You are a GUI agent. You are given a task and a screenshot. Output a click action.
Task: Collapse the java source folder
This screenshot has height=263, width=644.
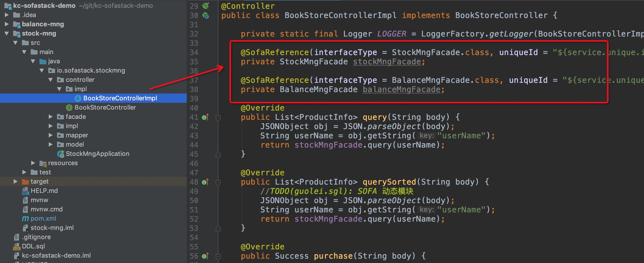coord(33,61)
